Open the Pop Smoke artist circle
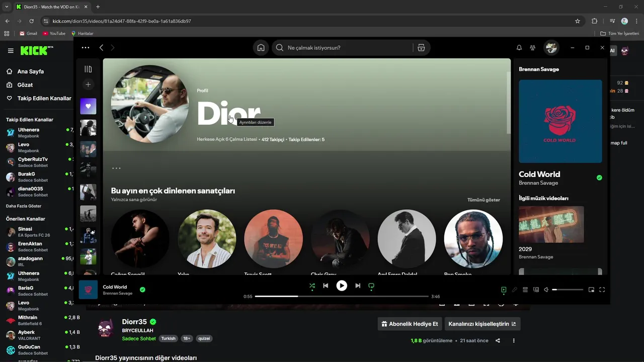This screenshot has width=644, height=362. [473, 239]
